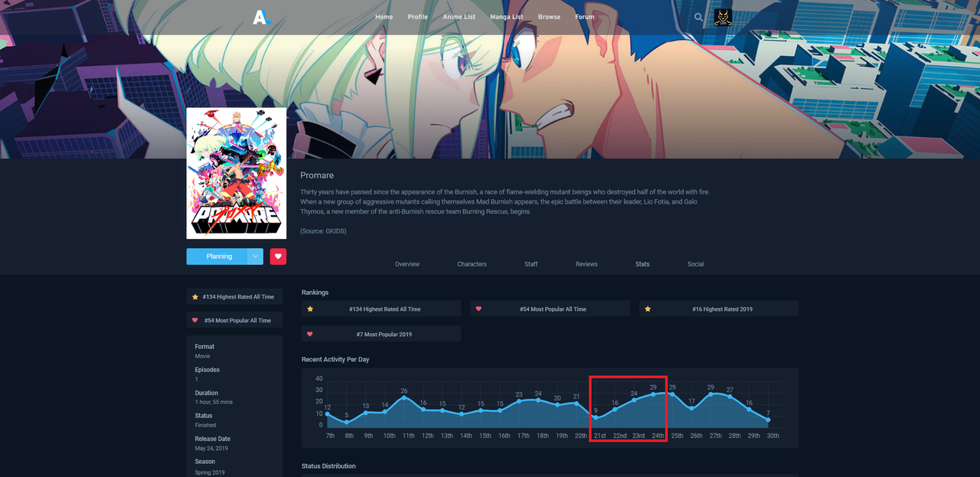Click Duration value 1 hour, 55 mins
This screenshot has height=477, width=980.
point(214,402)
